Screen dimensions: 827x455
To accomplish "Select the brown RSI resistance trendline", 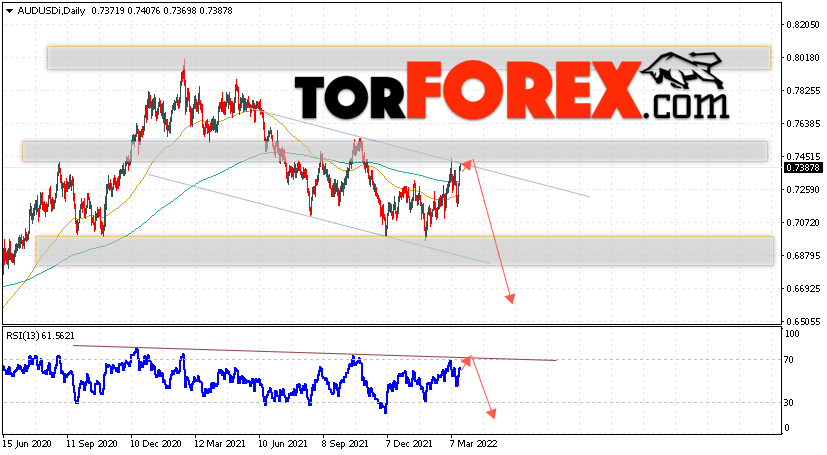I will [x=315, y=353].
